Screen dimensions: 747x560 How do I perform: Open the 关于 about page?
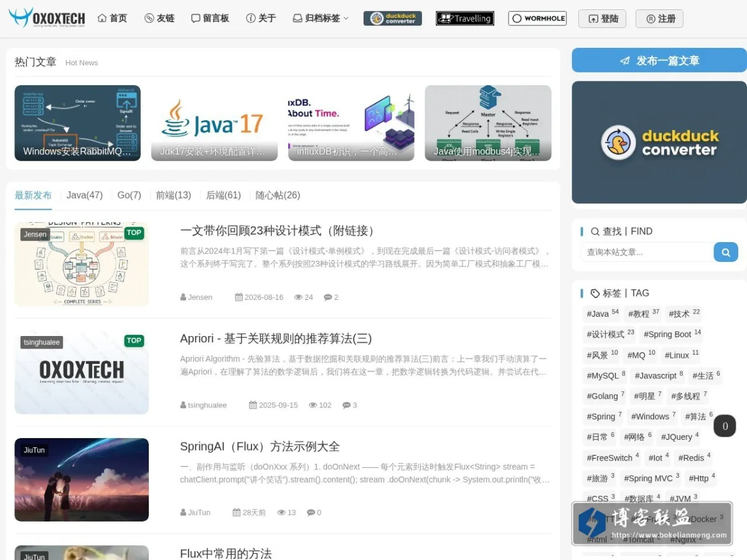(261, 19)
